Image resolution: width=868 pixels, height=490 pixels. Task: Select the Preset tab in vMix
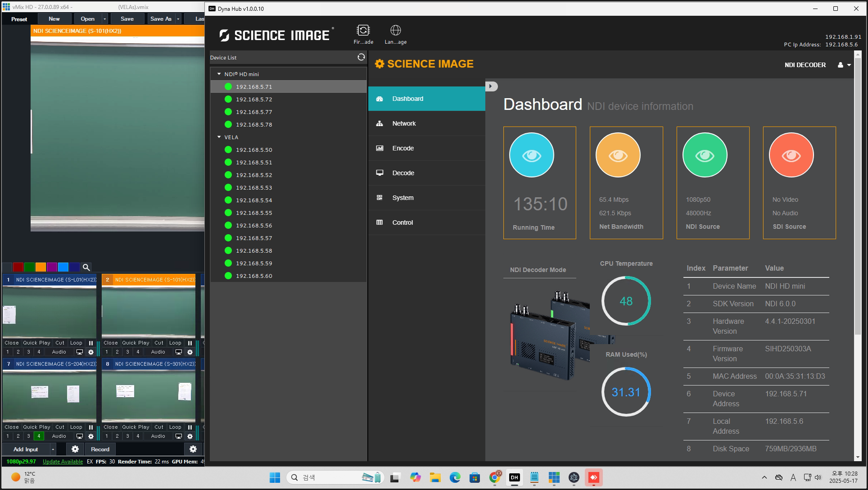tap(19, 19)
